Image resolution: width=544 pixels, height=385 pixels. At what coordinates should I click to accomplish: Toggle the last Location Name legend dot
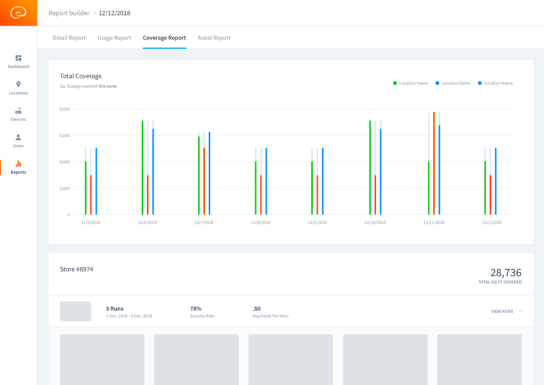click(x=480, y=83)
